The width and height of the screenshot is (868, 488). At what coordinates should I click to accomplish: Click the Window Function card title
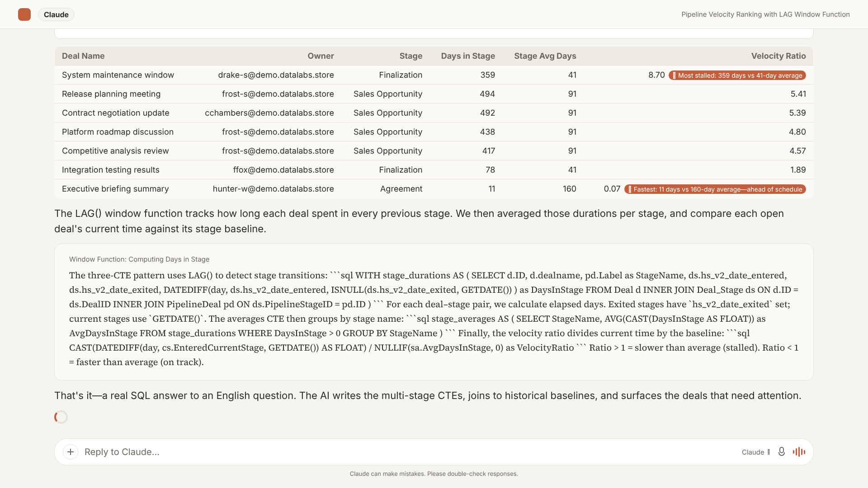point(139,259)
